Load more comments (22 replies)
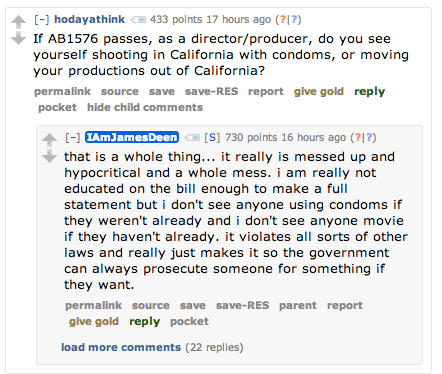This screenshot has width=442, height=374. (x=121, y=347)
